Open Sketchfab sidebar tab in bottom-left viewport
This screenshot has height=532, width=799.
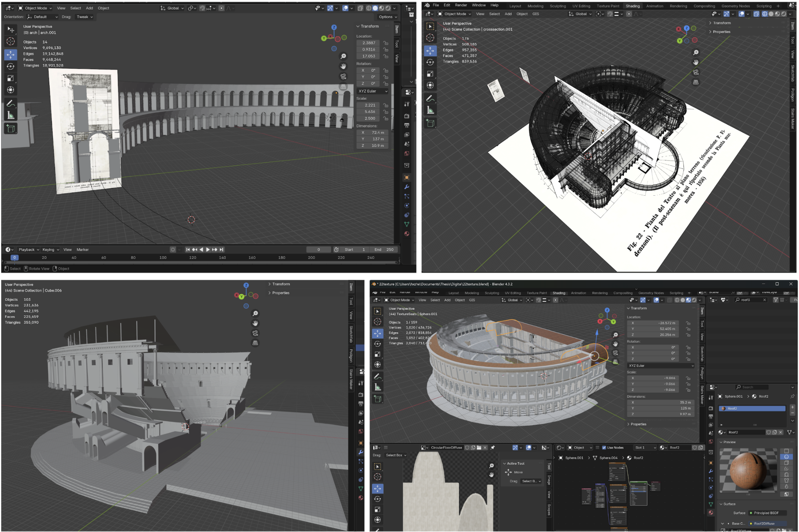point(351,334)
